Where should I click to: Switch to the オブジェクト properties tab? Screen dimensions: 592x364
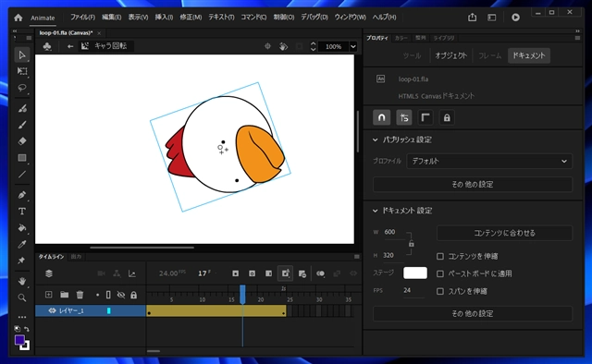450,55
